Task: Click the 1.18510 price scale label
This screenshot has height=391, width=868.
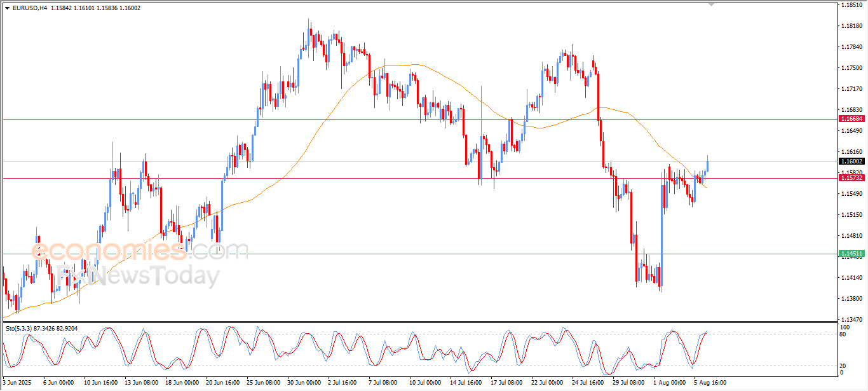Action: coord(851,5)
